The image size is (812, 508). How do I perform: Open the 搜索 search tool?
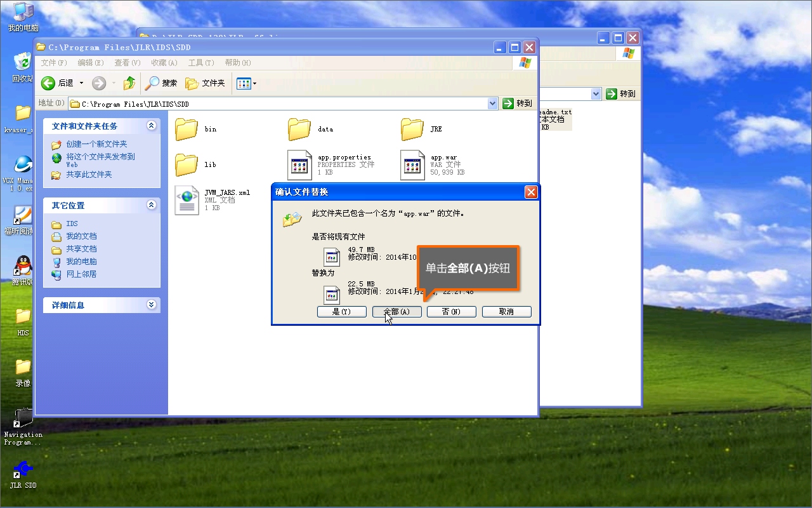click(x=161, y=83)
